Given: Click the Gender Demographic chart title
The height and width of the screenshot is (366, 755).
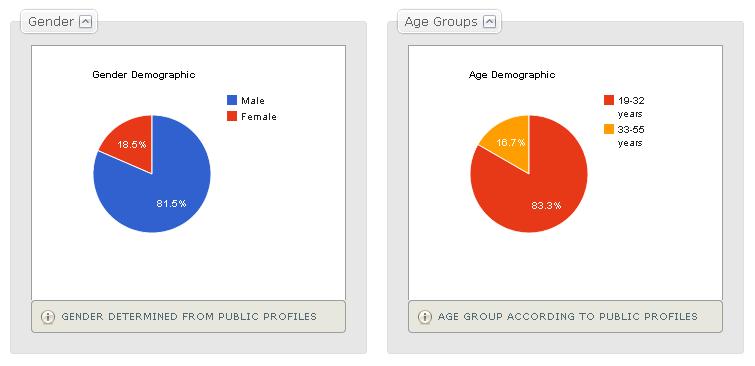Looking at the screenshot, I should 143,75.
